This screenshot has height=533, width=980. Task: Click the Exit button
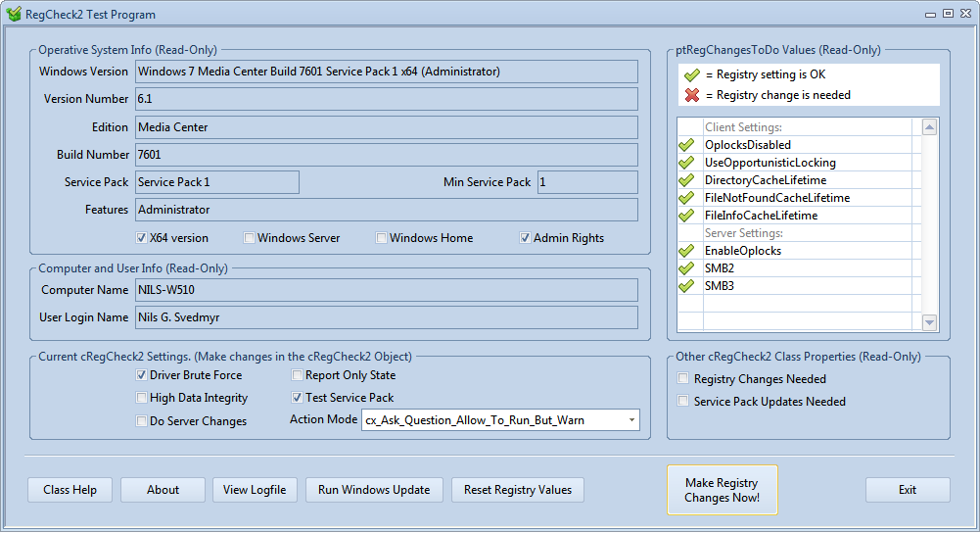coord(908,490)
